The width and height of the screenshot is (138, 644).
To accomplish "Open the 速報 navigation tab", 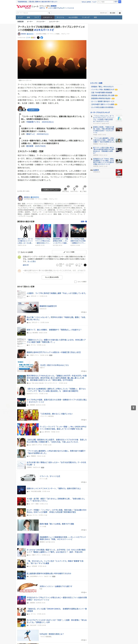I will 28,17.
